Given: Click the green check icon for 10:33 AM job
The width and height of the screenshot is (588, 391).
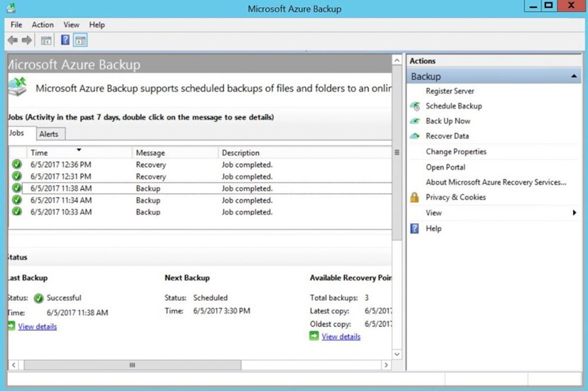Looking at the screenshot, I should pyautogui.click(x=16, y=211).
